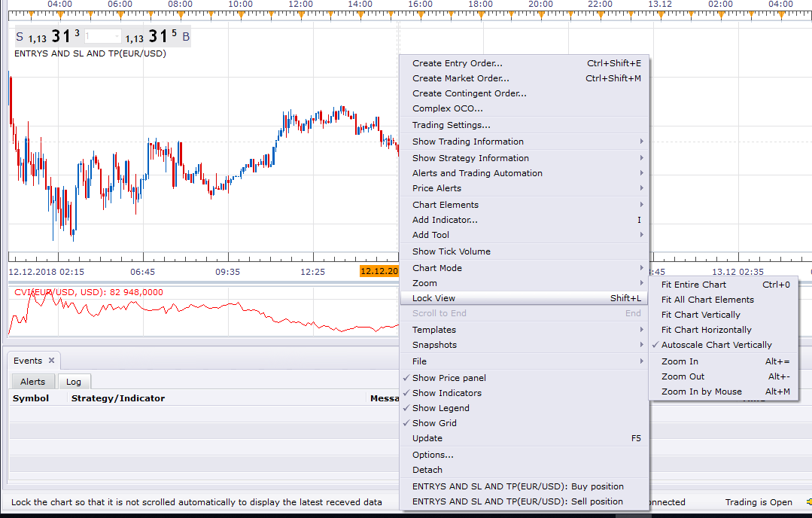The width and height of the screenshot is (812, 518).
Task: Click the orange date marker on time axis
Action: (x=379, y=271)
